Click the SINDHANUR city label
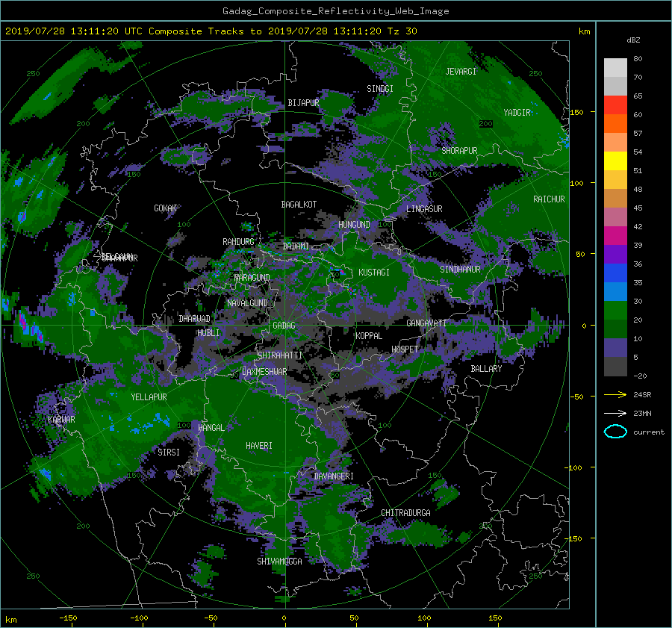This screenshot has width=672, height=628. click(460, 270)
